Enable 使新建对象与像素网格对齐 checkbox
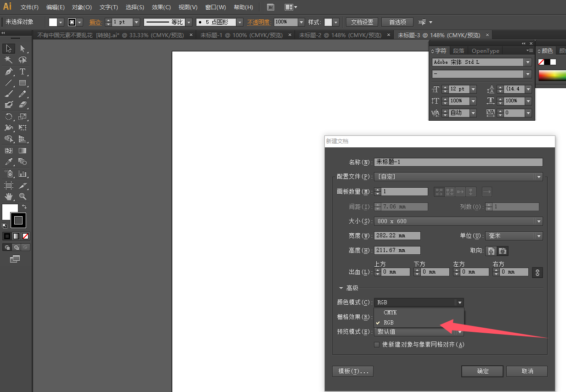The image size is (566, 392). coord(377,344)
